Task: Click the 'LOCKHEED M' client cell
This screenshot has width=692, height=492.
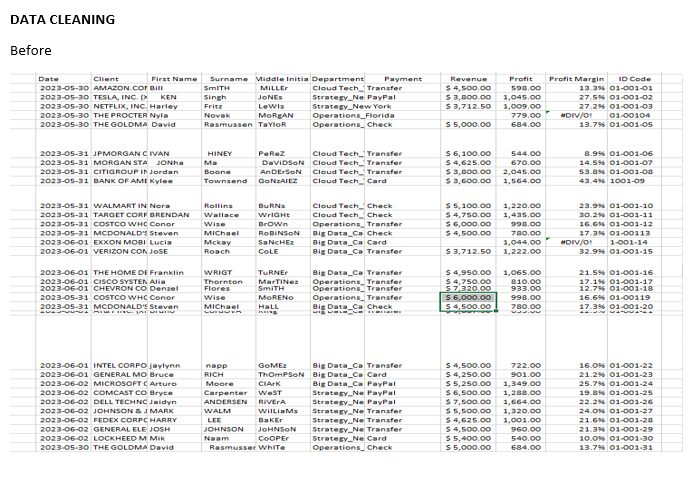Action: tap(120, 438)
